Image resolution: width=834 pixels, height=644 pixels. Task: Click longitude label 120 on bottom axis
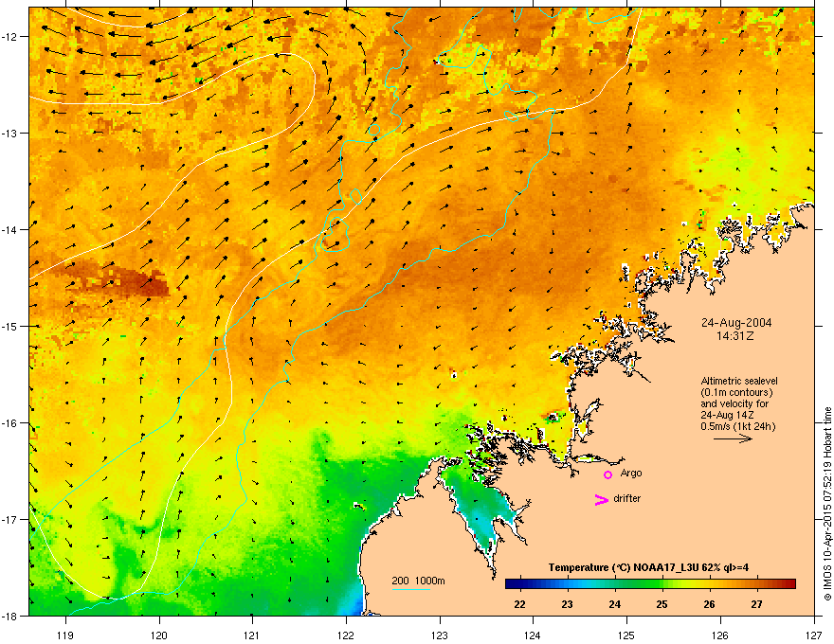pyautogui.click(x=159, y=635)
